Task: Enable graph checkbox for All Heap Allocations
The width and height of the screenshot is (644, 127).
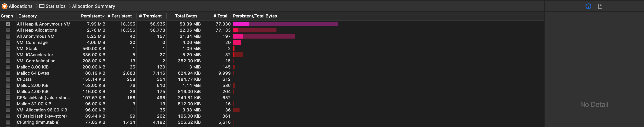Action: (8, 30)
